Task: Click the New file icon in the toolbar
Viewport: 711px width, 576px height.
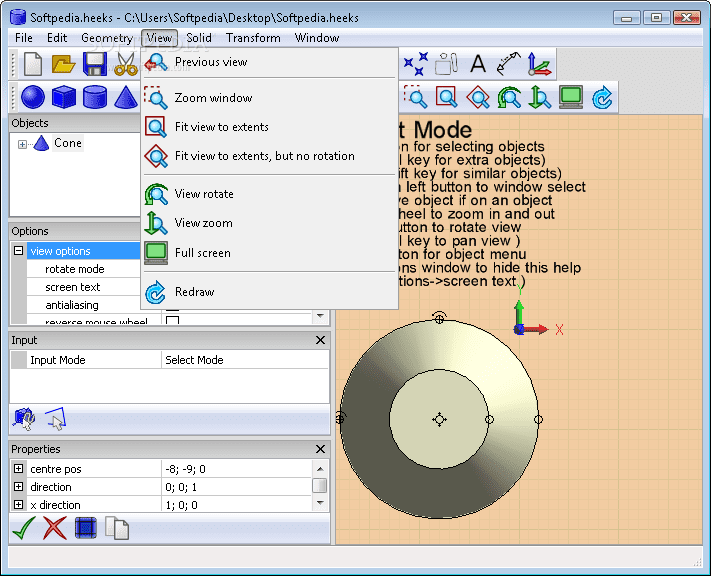Action: (33, 65)
